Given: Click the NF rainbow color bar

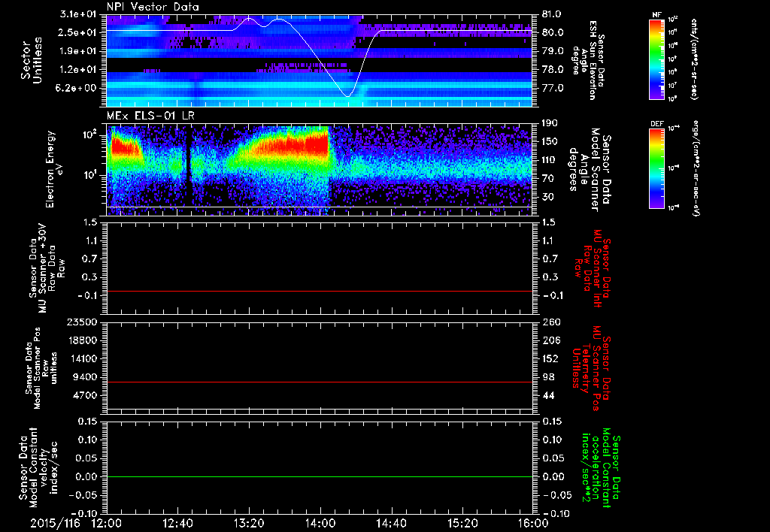Looking at the screenshot, I should click(656, 59).
